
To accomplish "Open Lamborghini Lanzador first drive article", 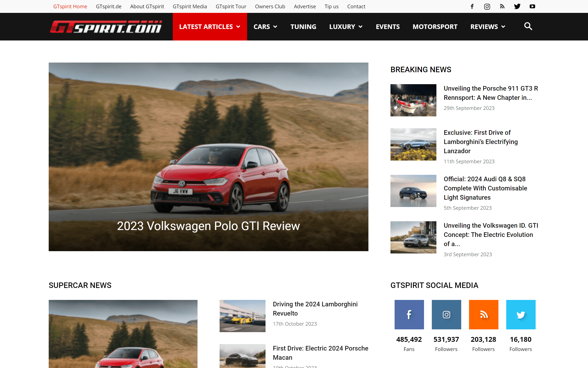I will pos(481,142).
